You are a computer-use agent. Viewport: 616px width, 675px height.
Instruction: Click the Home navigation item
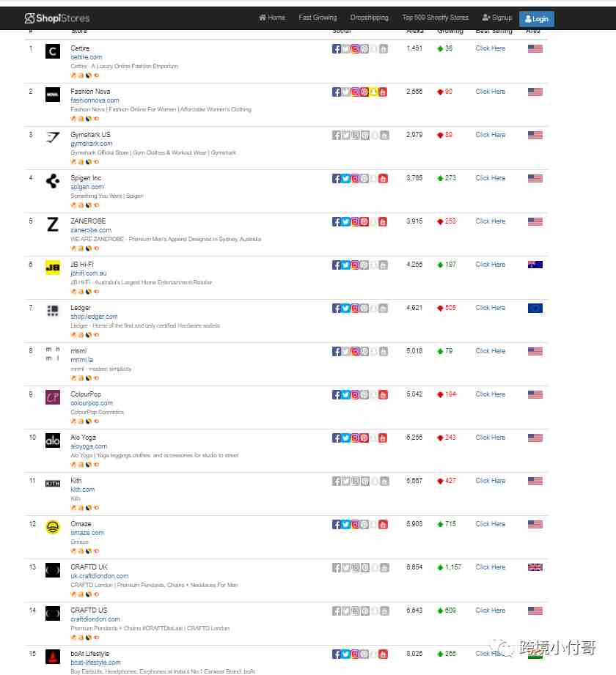coord(272,18)
